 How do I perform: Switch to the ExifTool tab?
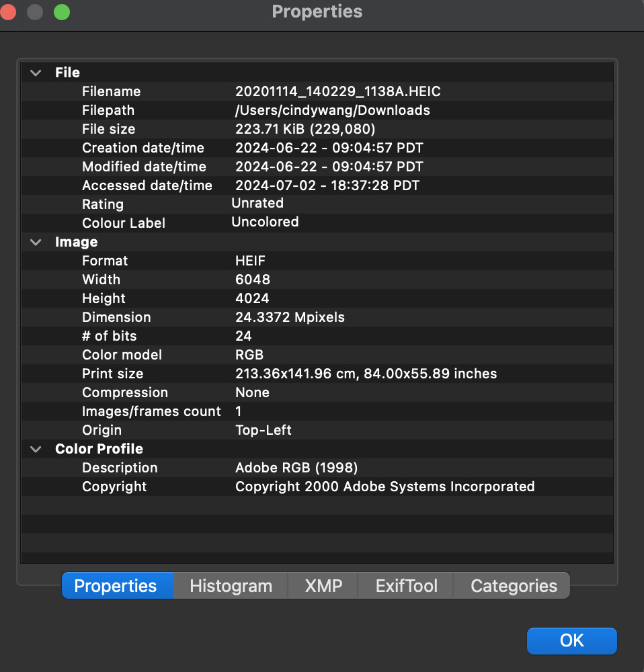pos(406,585)
